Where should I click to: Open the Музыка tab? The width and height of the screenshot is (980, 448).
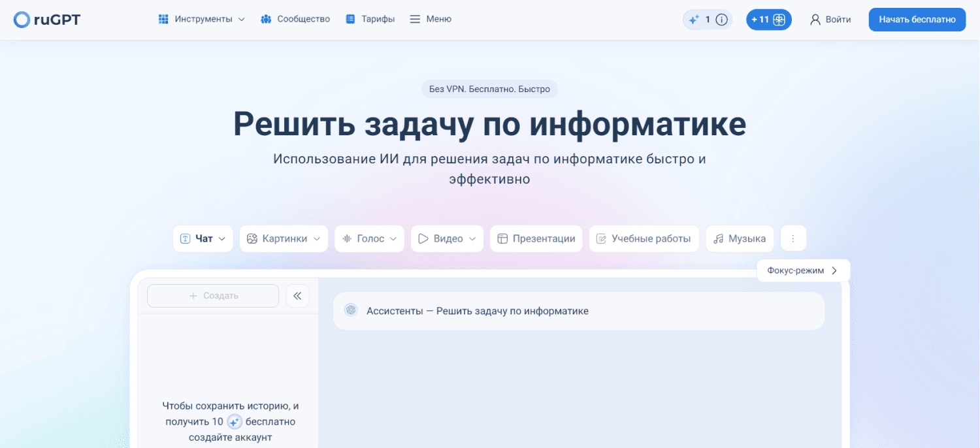pyautogui.click(x=740, y=239)
